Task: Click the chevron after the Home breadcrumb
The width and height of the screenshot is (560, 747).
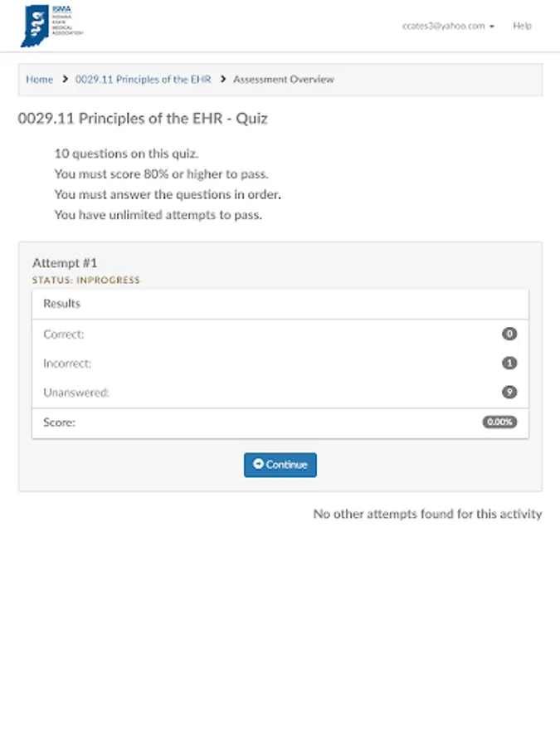Action: tap(64, 80)
